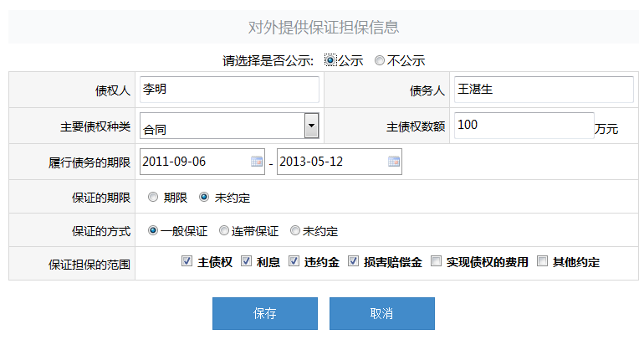Enable the 其他约定 checkbox

click(x=542, y=261)
